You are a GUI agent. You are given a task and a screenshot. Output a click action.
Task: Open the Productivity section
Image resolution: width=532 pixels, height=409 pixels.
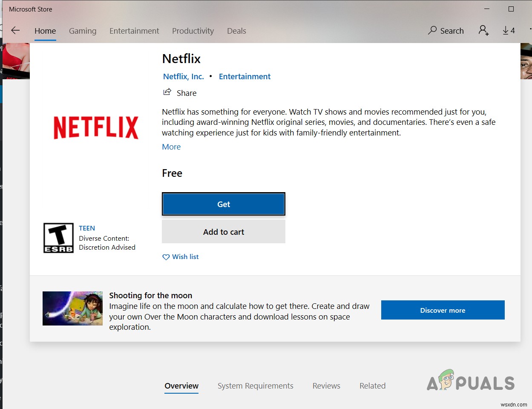193,31
